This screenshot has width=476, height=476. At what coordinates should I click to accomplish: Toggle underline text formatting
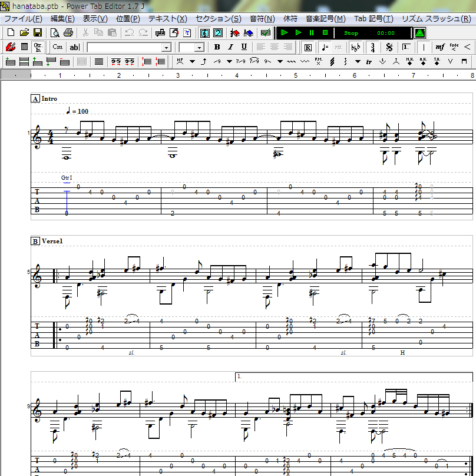click(244, 47)
